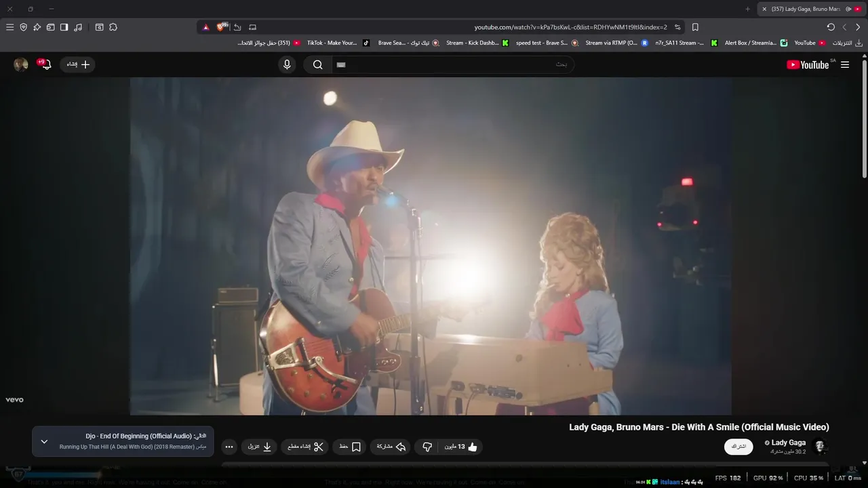This screenshot has width=868, height=488.
Task: Open the Brave VPN shield toolbar icon
Action: point(23,27)
